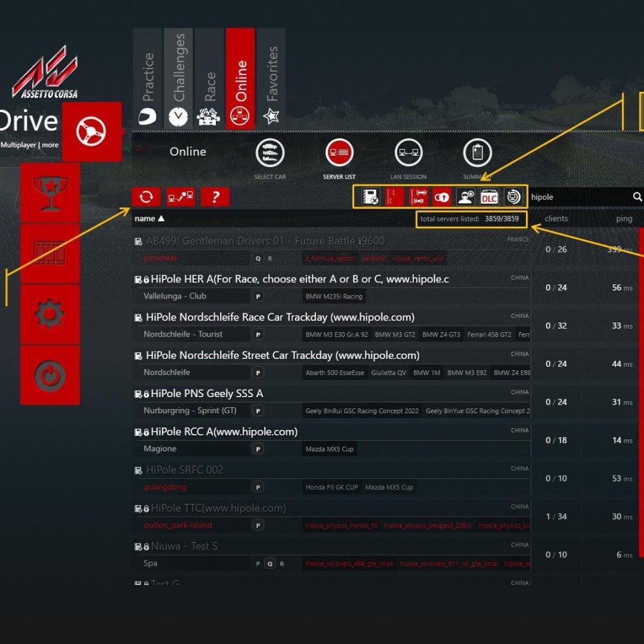Open the question mark help button
The width and height of the screenshot is (644, 644).
(x=215, y=197)
